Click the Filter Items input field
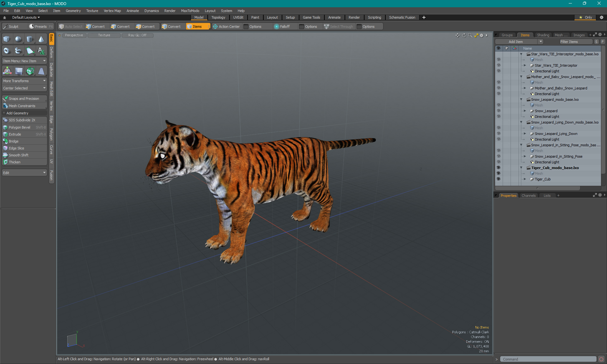The image size is (607, 364). pyautogui.click(x=576, y=42)
